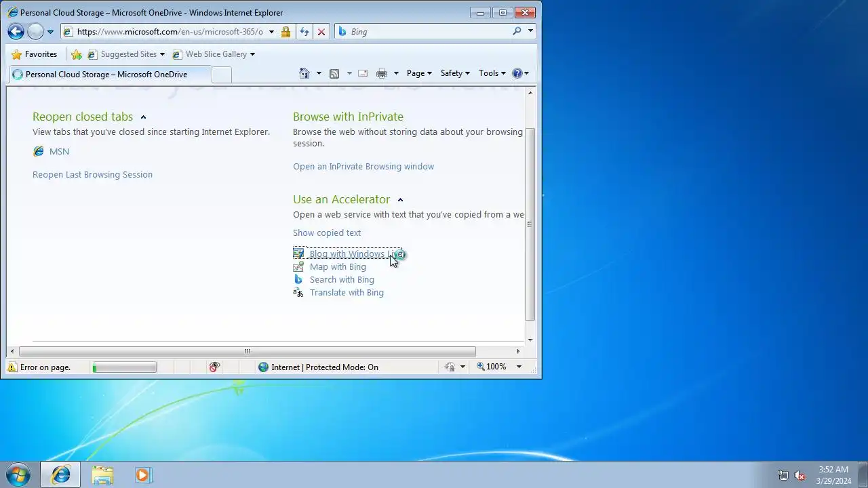Screen dimensions: 868x488
Task: Click the Add to Favorites Bar icon
Action: [77, 54]
